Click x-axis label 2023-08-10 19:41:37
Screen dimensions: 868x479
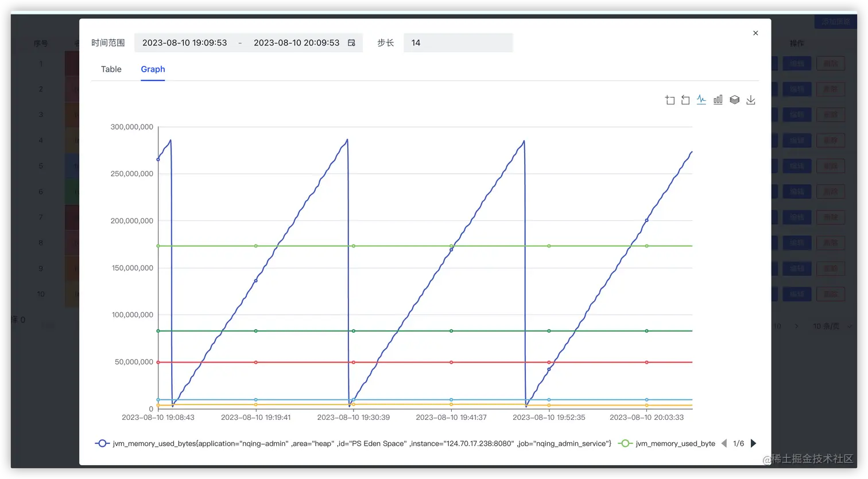pos(451,418)
